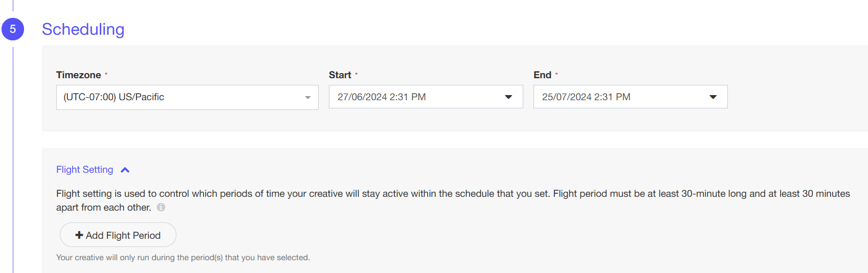Expand the End date picker arrow

tap(713, 97)
